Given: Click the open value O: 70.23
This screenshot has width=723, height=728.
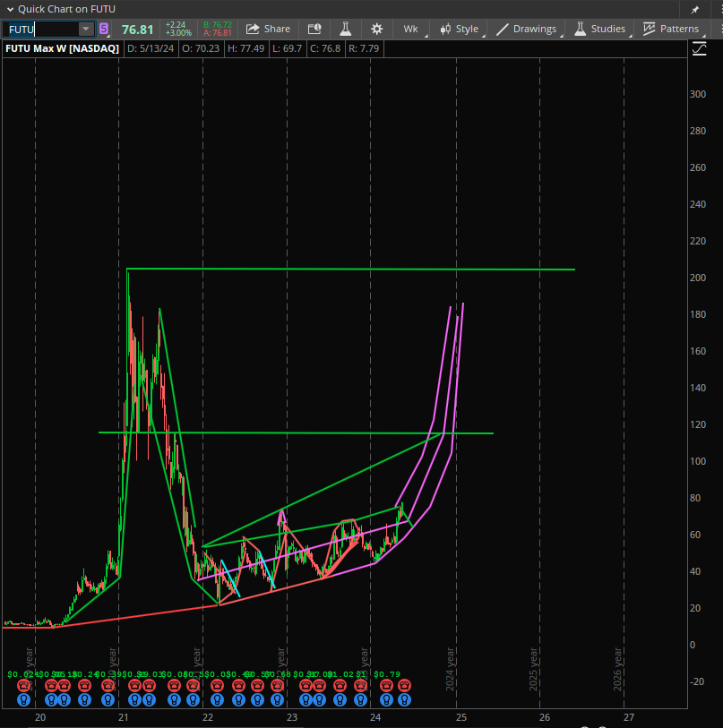Looking at the screenshot, I should tap(201, 48).
